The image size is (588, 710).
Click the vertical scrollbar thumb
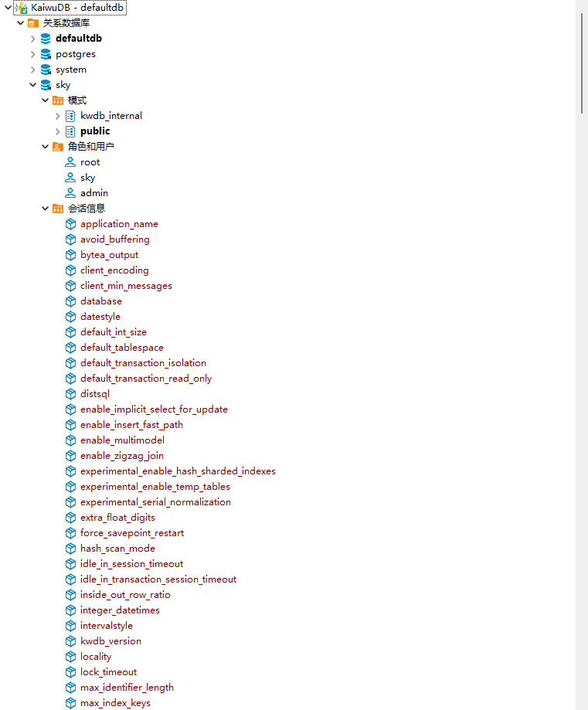coord(582,63)
